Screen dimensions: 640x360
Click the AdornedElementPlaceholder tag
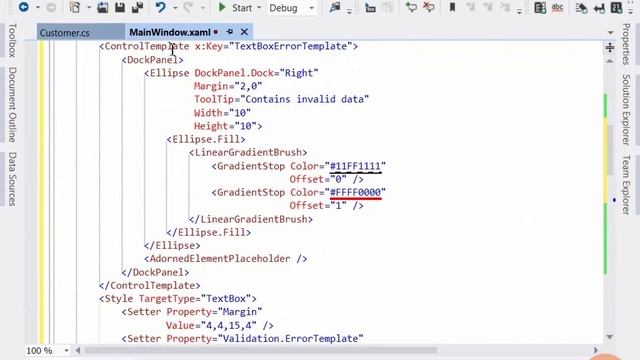tap(225, 259)
